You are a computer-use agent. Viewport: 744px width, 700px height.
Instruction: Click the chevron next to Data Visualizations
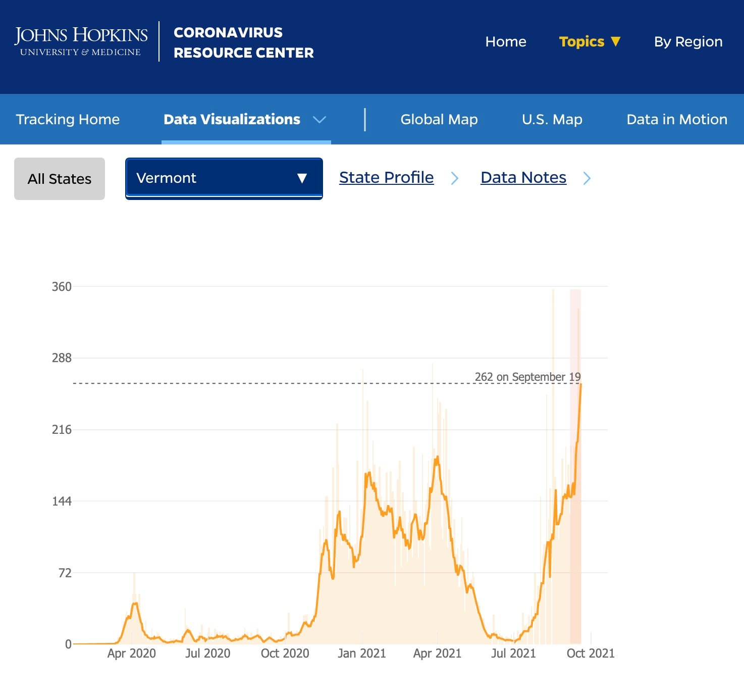pos(320,120)
